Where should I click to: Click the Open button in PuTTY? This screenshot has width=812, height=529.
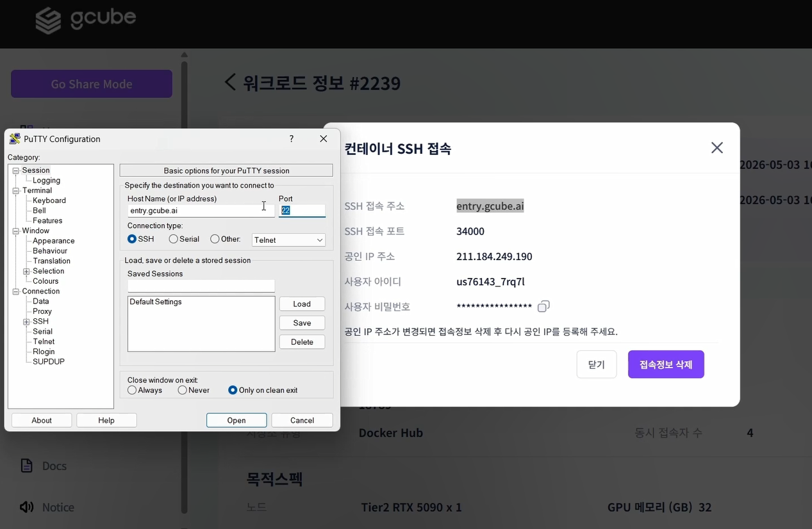236,420
